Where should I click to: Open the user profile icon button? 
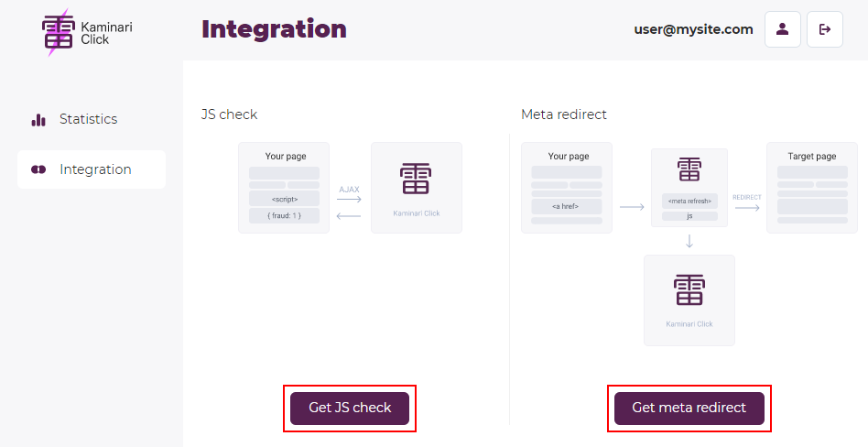(x=782, y=29)
